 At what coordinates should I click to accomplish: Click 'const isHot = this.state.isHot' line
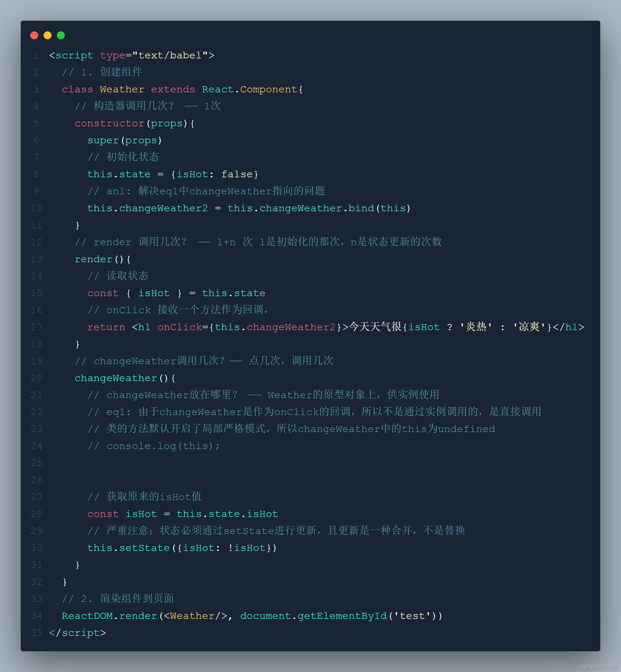[x=182, y=514]
